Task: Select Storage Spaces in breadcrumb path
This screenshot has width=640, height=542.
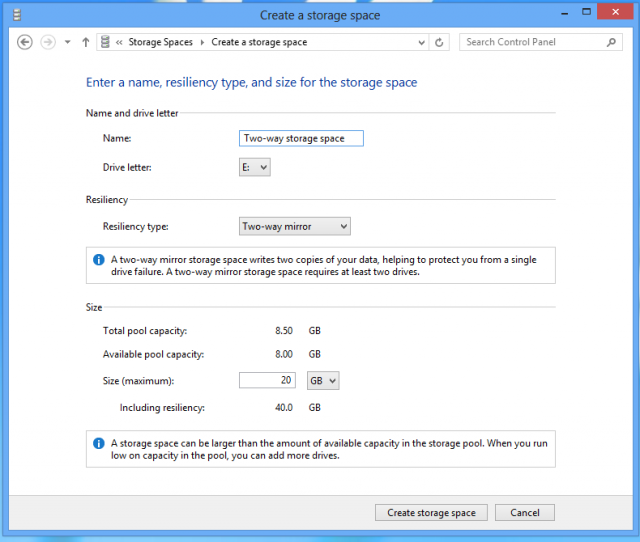Action: pos(160,42)
